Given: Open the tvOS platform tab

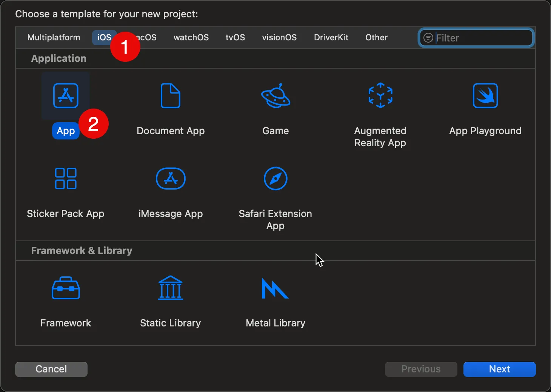Looking at the screenshot, I should (235, 38).
